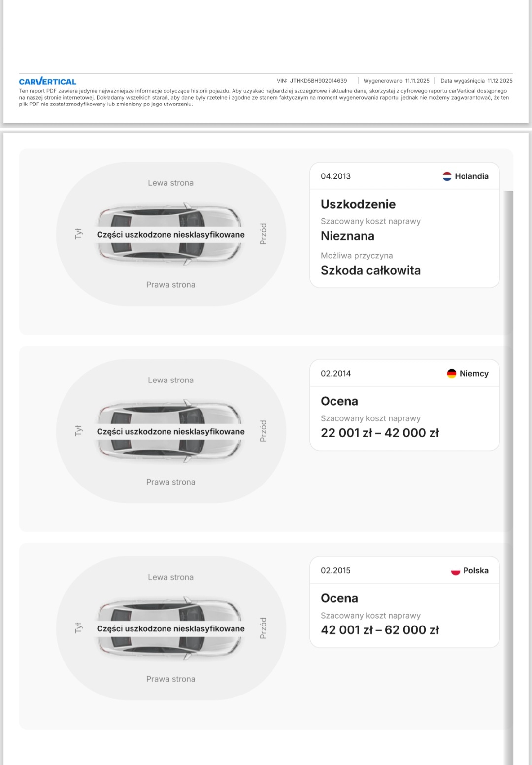Select the car diagram in the 02.2014 record

170,431
